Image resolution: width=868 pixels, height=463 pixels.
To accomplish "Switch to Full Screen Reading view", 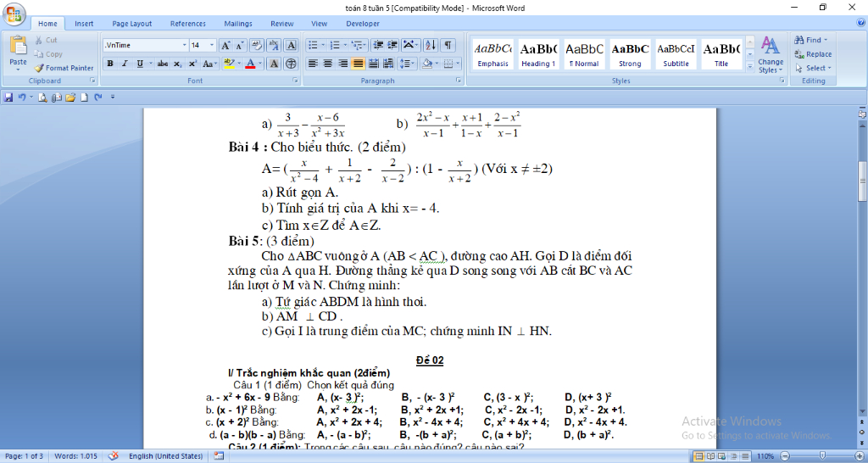I will click(x=709, y=456).
